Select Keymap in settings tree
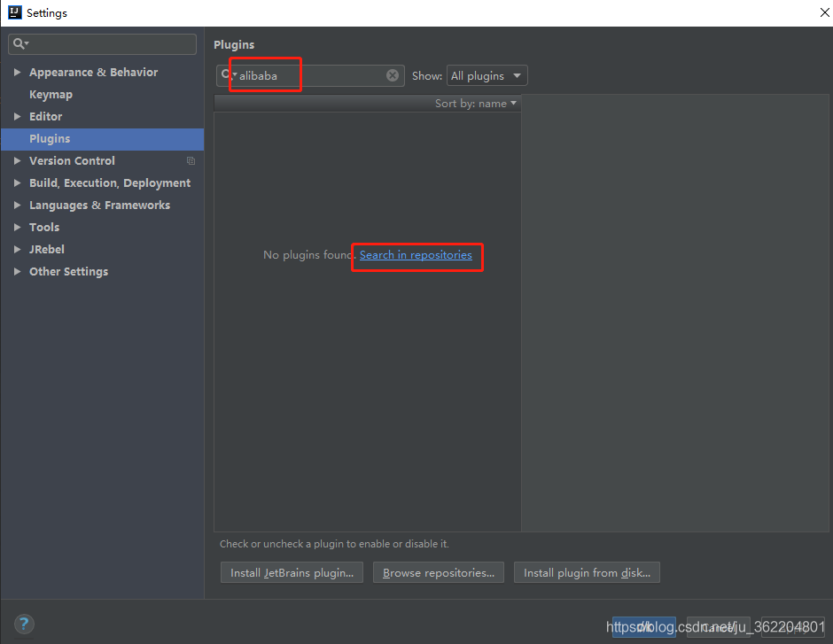This screenshot has height=644, width=833. point(51,95)
